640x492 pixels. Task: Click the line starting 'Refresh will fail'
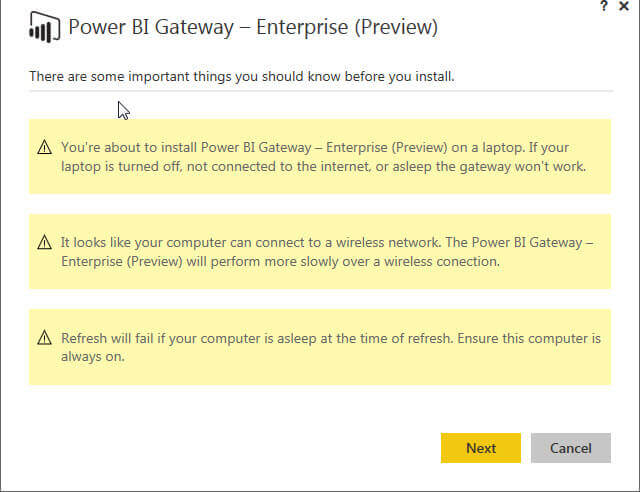pyautogui.click(x=330, y=338)
